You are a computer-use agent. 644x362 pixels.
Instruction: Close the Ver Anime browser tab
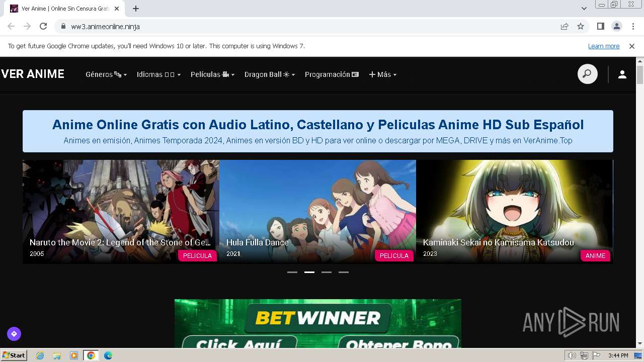(117, 9)
